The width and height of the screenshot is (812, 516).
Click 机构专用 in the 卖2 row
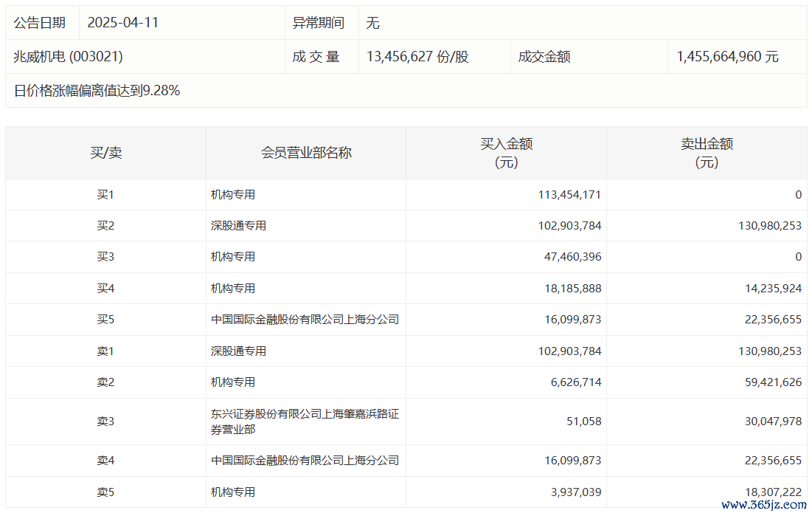[233, 382]
